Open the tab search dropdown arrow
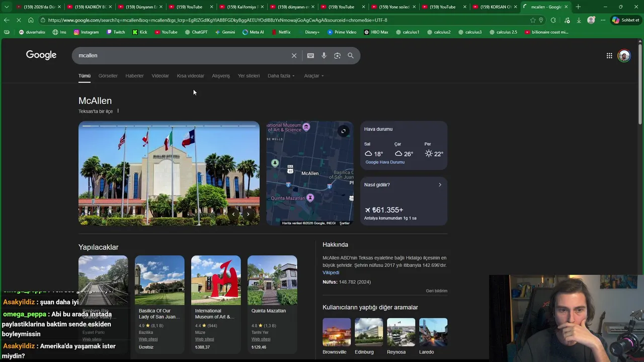This screenshot has height=362, width=644. point(6,7)
